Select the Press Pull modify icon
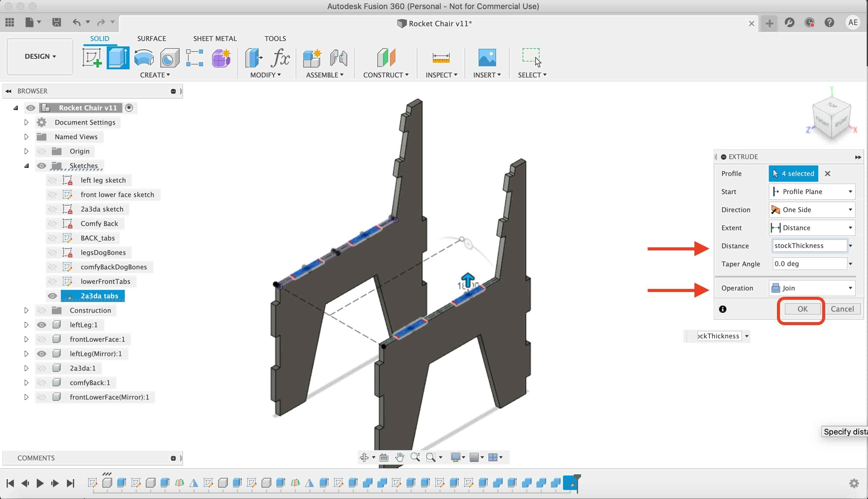This screenshot has height=499, width=868. pos(253,58)
